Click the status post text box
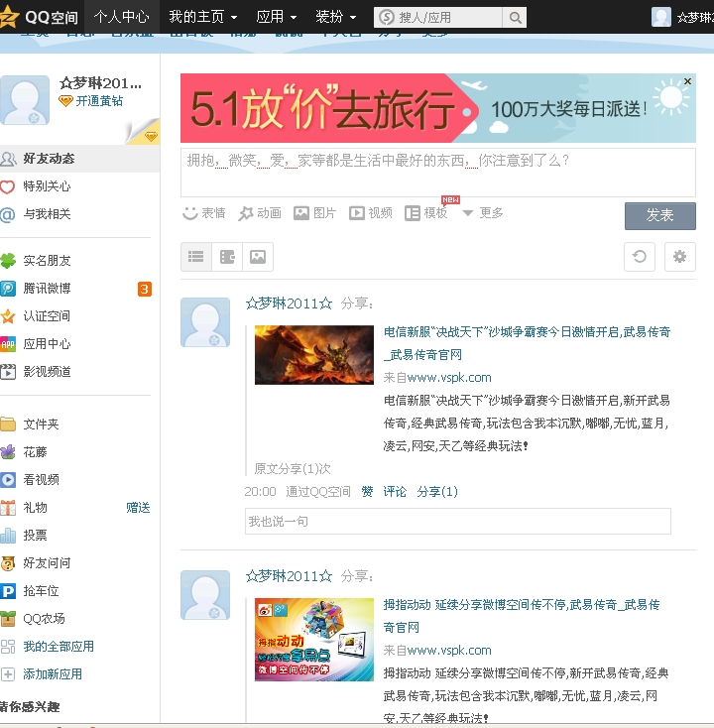714x728 pixels. 437,173
